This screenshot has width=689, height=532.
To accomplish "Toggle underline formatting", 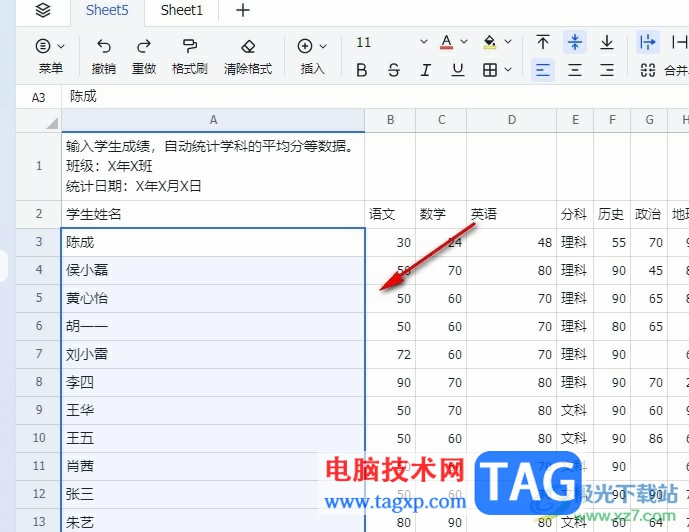I will pyautogui.click(x=458, y=70).
